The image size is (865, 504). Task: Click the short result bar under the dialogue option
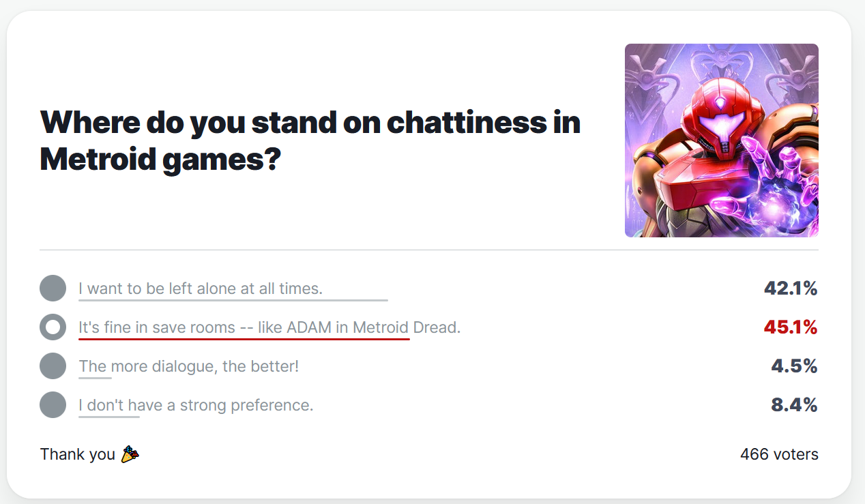click(x=95, y=377)
